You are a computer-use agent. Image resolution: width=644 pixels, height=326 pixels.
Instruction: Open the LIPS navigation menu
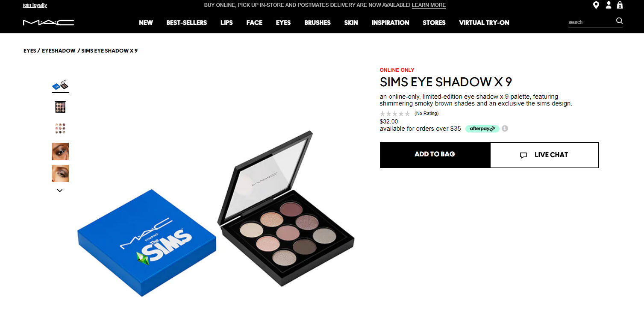226,23
